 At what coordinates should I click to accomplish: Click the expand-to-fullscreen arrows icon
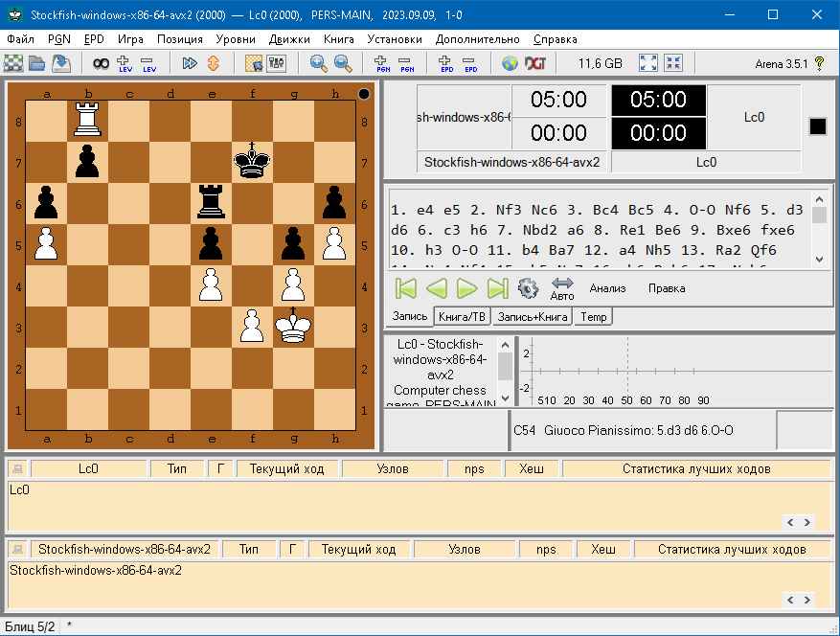point(648,63)
